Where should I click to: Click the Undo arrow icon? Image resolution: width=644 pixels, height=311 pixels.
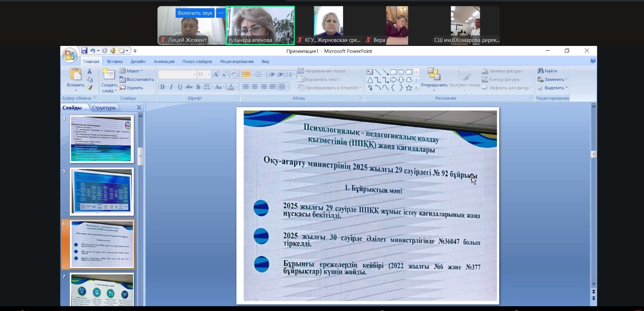pos(93,51)
